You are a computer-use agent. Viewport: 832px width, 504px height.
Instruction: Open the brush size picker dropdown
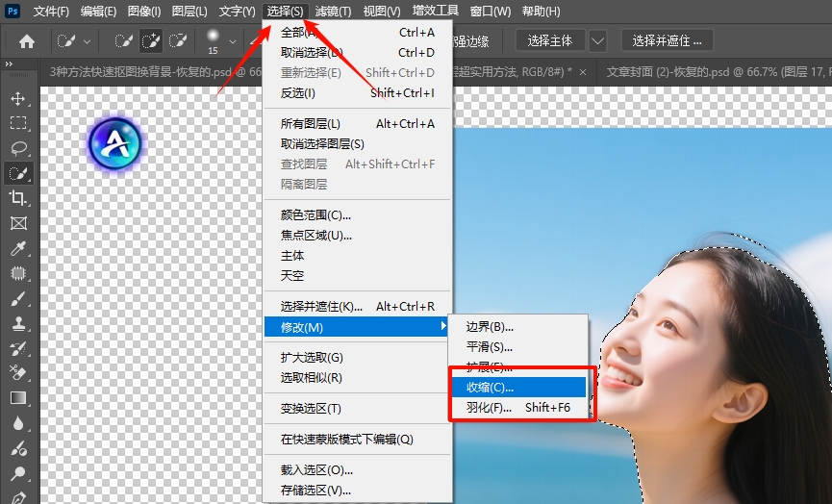(232, 41)
